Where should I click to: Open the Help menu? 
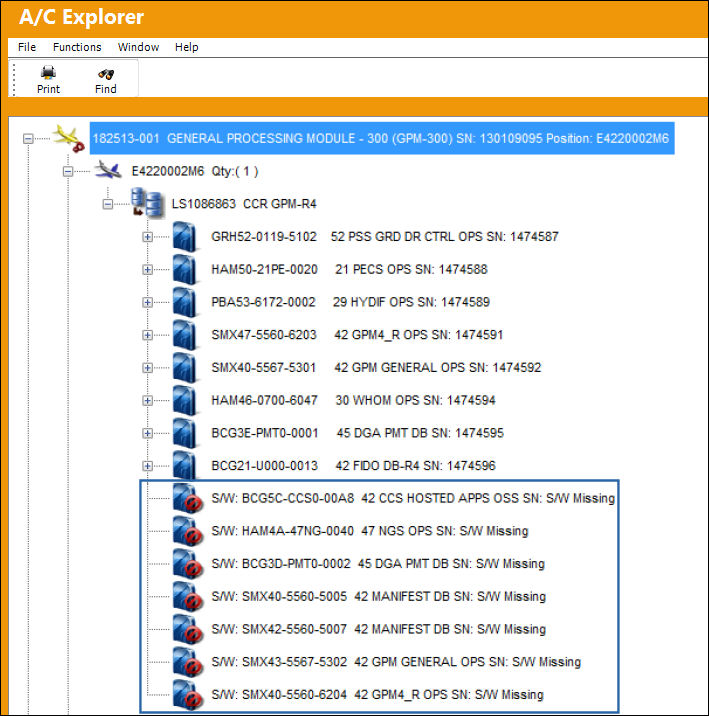[187, 47]
